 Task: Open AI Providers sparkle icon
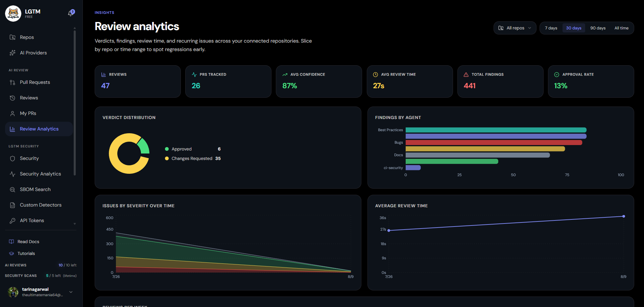13,53
